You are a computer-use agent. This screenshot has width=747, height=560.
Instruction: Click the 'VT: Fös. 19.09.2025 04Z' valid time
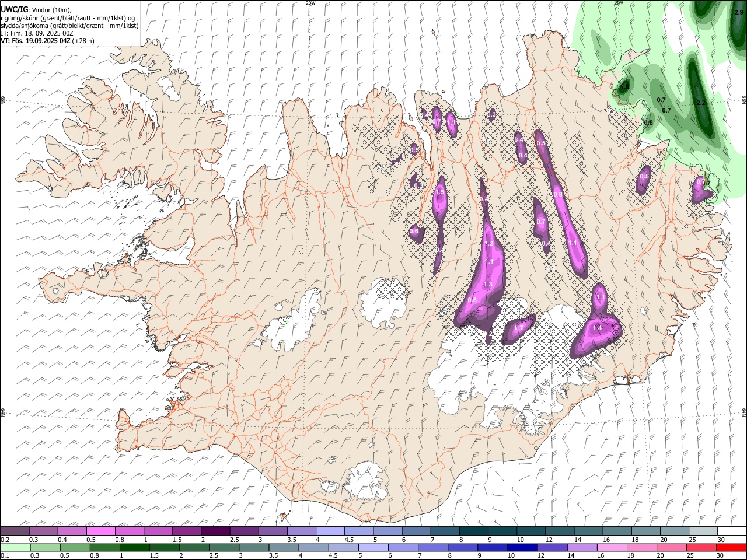[x=36, y=41]
